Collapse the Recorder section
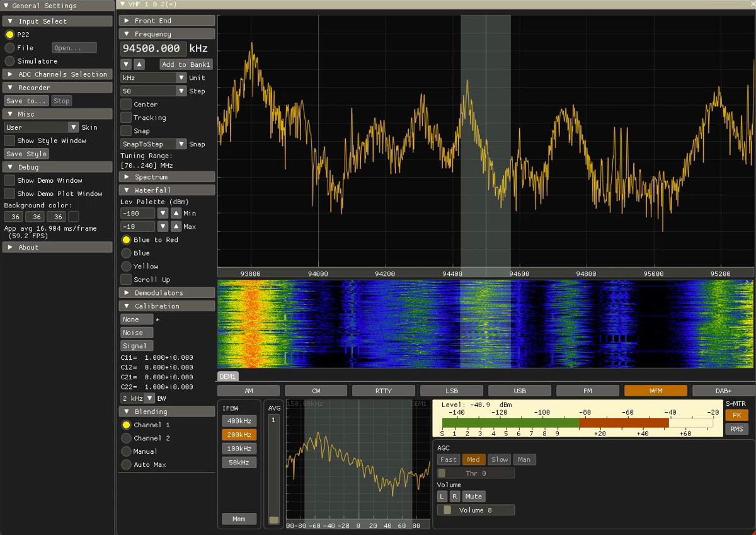This screenshot has height=535, width=756. [57, 88]
